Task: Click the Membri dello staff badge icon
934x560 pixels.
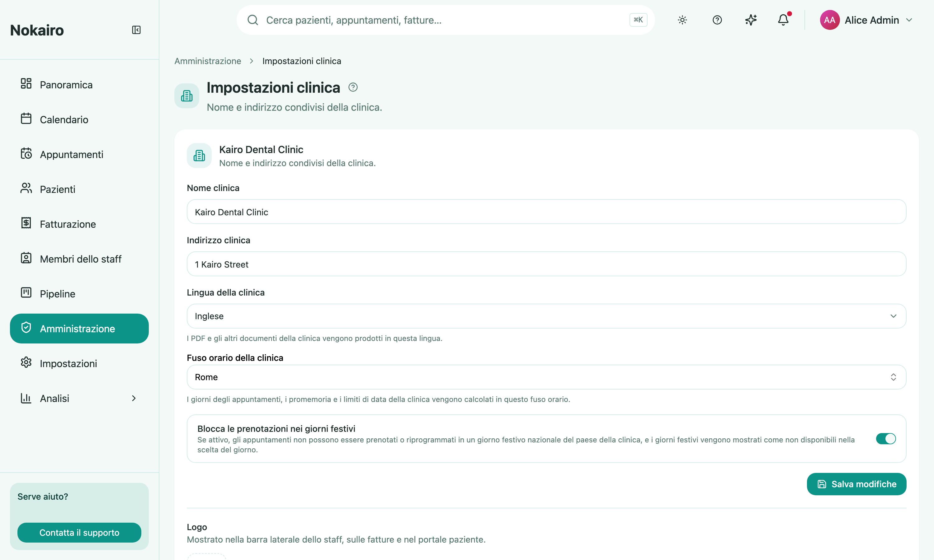Action: click(26, 258)
